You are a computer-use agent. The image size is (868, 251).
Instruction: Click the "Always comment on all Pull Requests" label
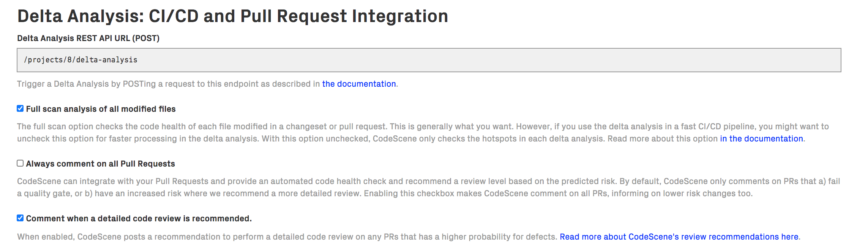tap(100, 164)
